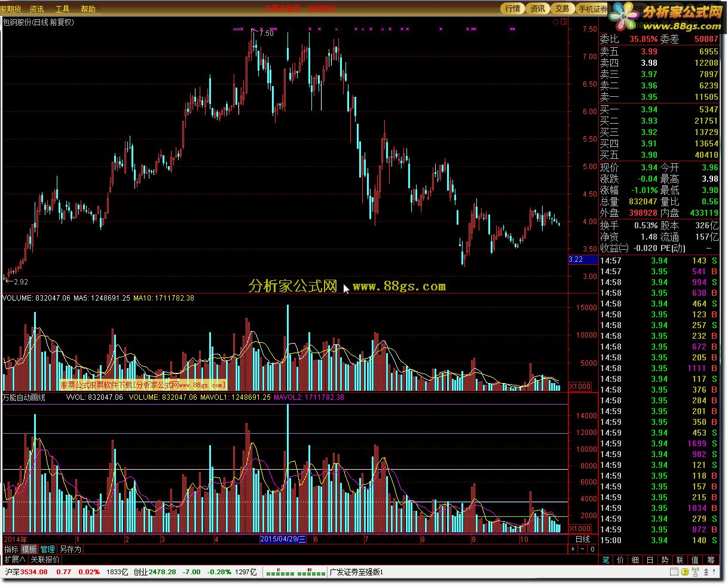Click the 万能自动画线 indicator label

point(24,397)
